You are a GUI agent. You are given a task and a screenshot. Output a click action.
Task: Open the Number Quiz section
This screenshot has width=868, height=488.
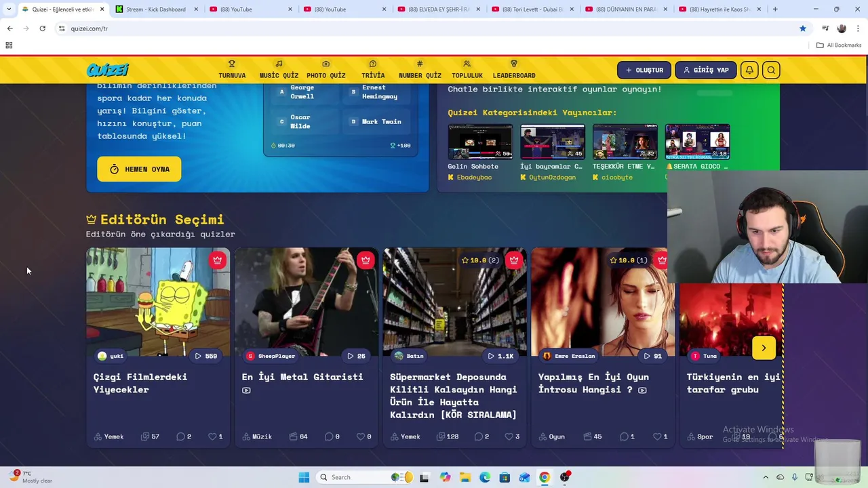click(420, 70)
